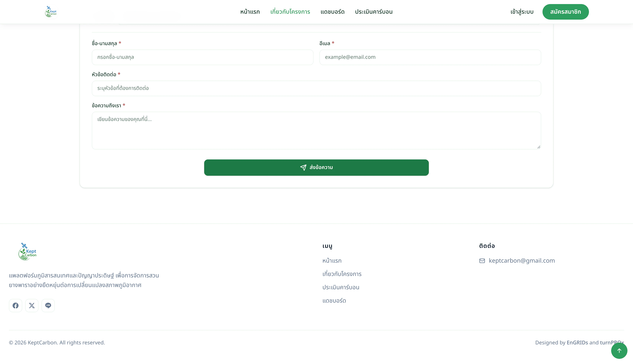Open the EnGRIDs designer link
The width and height of the screenshot is (633, 364).
point(577,343)
